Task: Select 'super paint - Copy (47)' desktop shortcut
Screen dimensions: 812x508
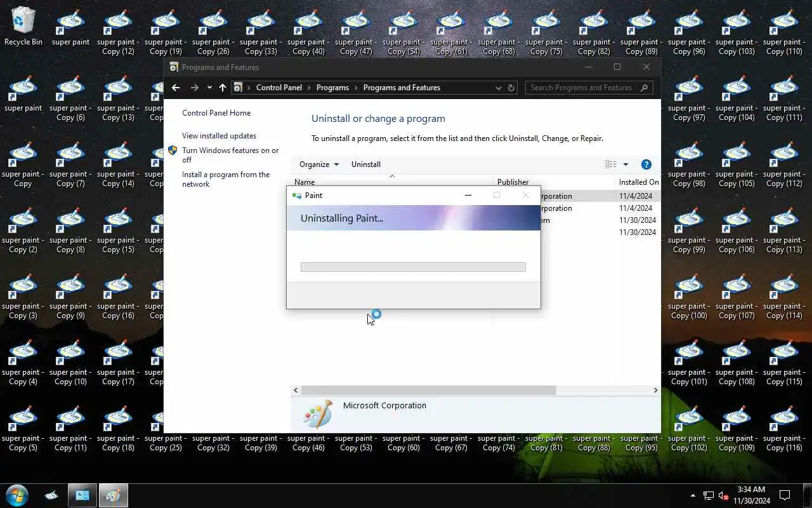Action: coord(356,32)
